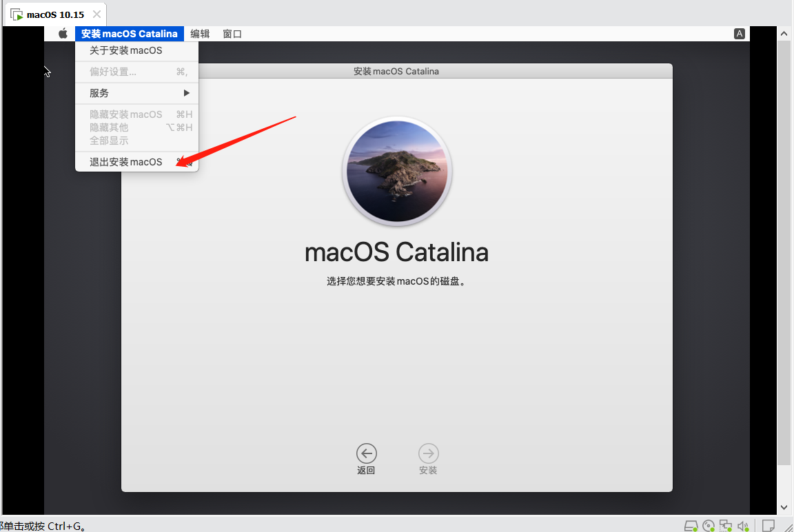Click the hard disk status icon

click(691, 526)
